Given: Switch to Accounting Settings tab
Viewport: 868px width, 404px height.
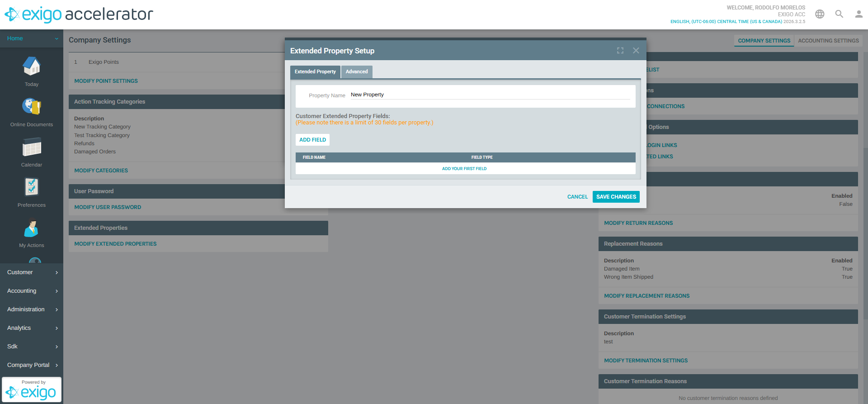Looking at the screenshot, I should [x=828, y=41].
